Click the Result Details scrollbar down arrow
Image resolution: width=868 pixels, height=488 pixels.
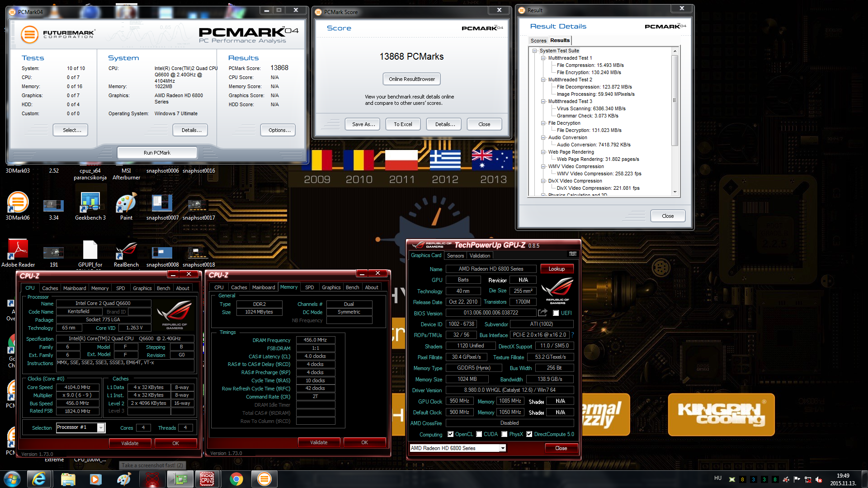coord(675,192)
